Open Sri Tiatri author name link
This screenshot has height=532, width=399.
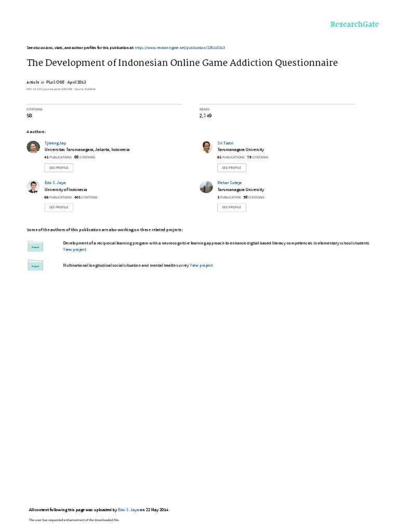pos(225,143)
